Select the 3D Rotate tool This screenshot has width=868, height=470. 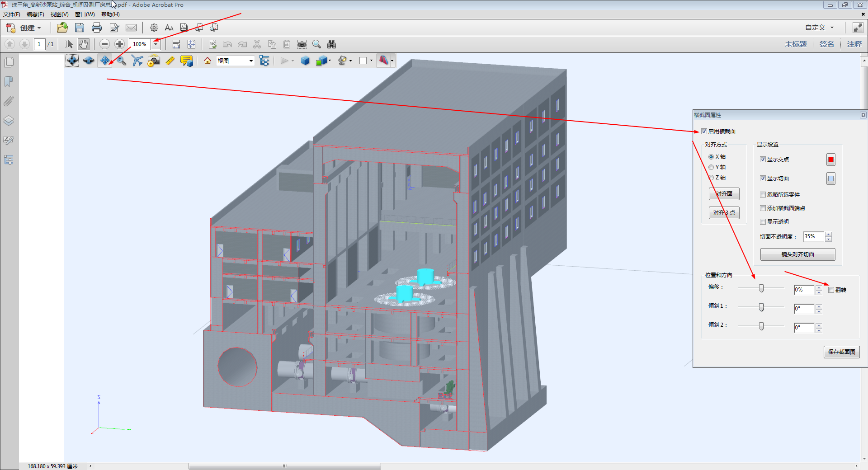point(72,61)
